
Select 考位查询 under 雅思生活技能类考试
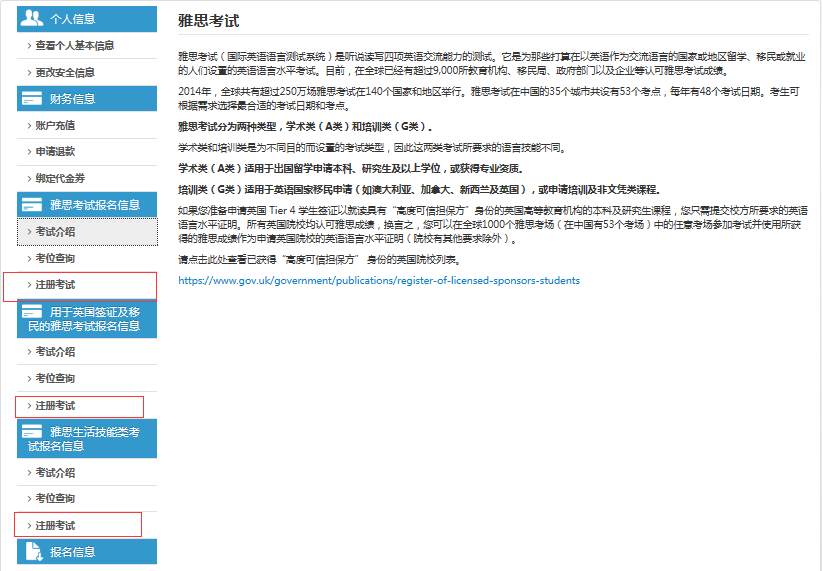pos(87,499)
